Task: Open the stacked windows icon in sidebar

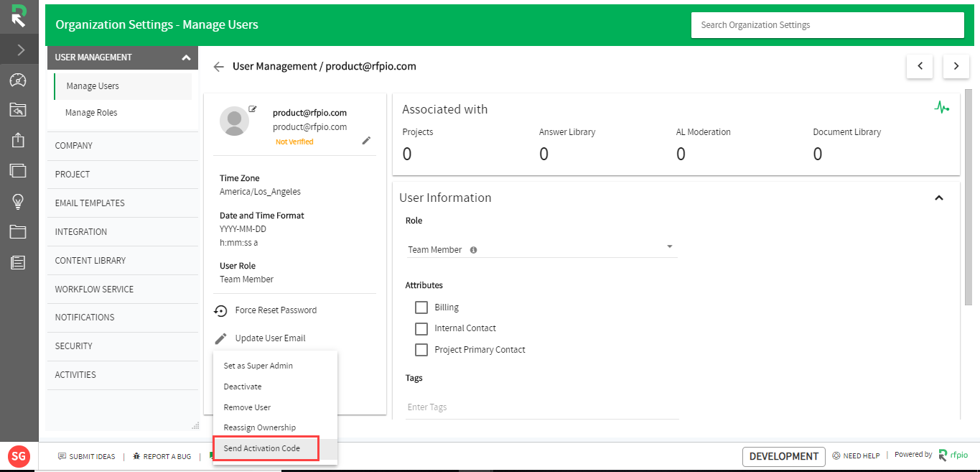Action: pyautogui.click(x=18, y=170)
